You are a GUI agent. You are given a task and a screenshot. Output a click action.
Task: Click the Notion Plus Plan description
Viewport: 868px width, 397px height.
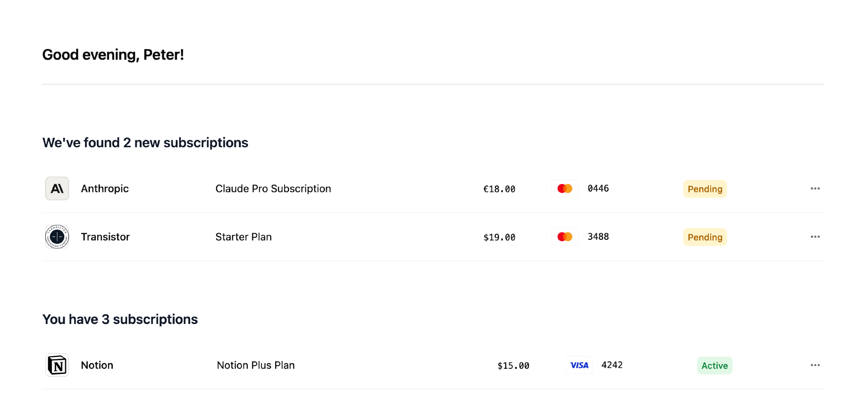coord(256,365)
